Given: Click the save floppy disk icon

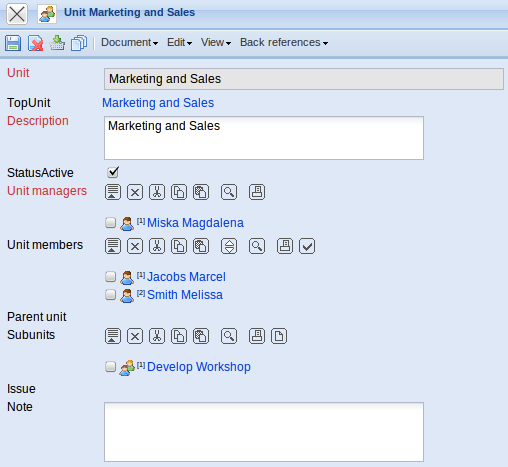Looking at the screenshot, I should click(13, 43).
